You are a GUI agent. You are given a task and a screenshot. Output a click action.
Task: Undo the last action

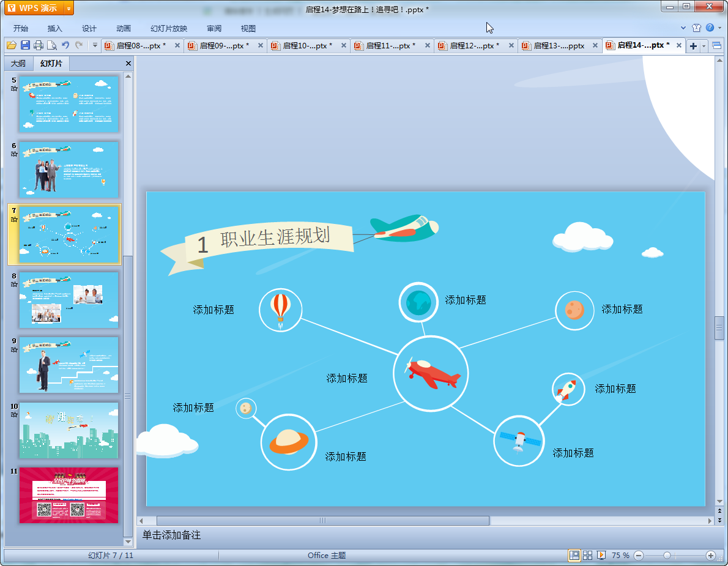click(65, 45)
